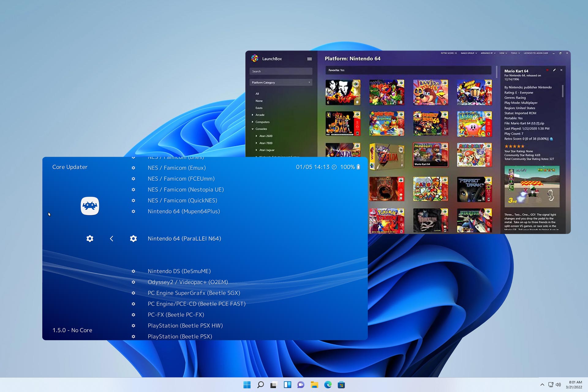Select PC Engine SuperGrafx (Beetle SGX) core
Image resolution: width=588 pixels, height=392 pixels.
194,293
